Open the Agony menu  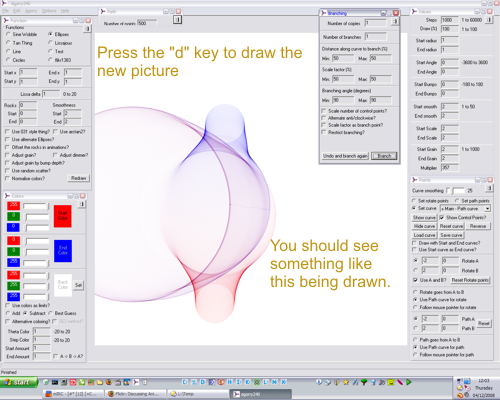tap(31, 11)
